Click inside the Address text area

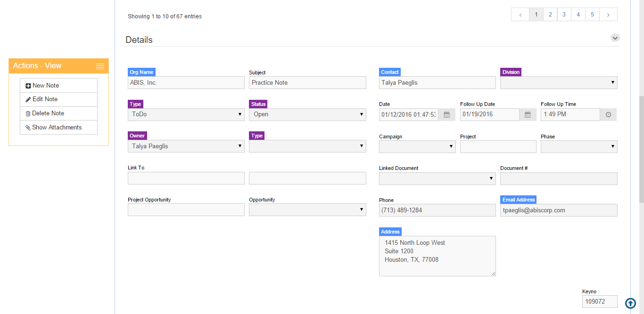437,256
